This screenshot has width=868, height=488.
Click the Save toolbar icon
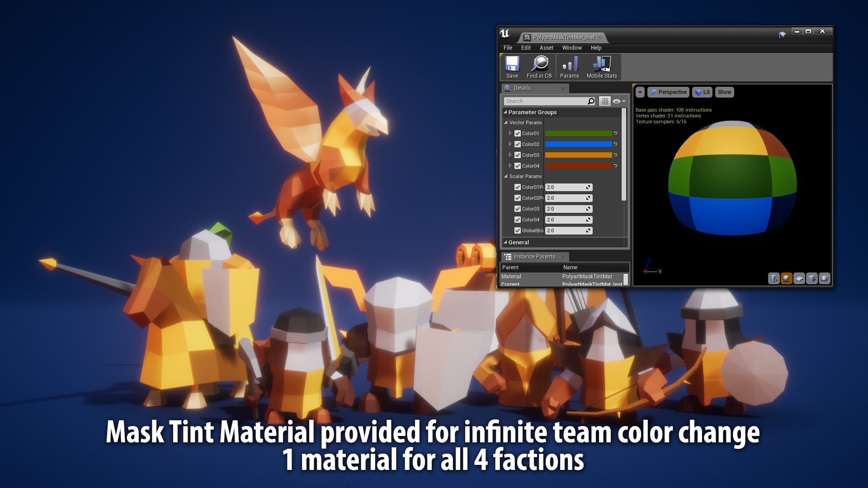click(512, 64)
